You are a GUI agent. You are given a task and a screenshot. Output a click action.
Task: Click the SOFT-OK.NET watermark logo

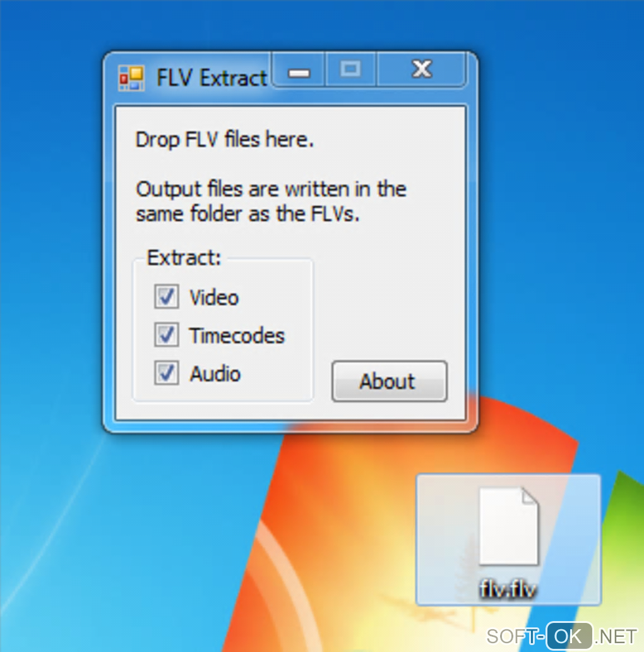tap(562, 636)
